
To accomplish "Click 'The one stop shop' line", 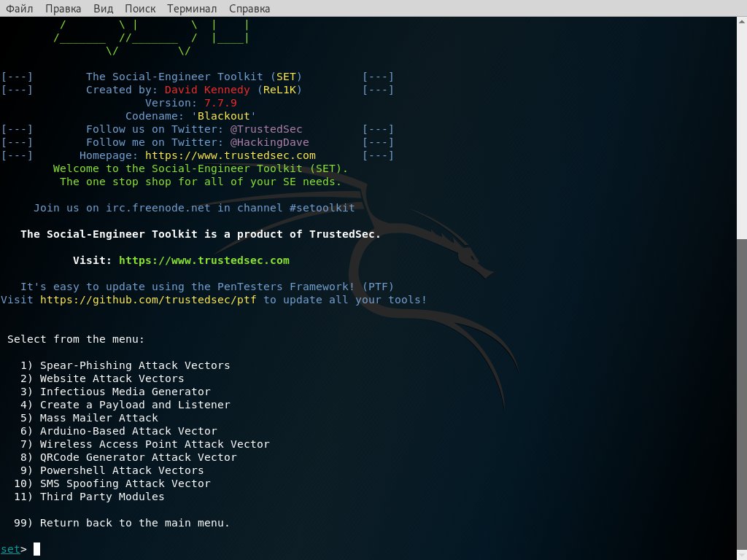I will click(x=201, y=182).
